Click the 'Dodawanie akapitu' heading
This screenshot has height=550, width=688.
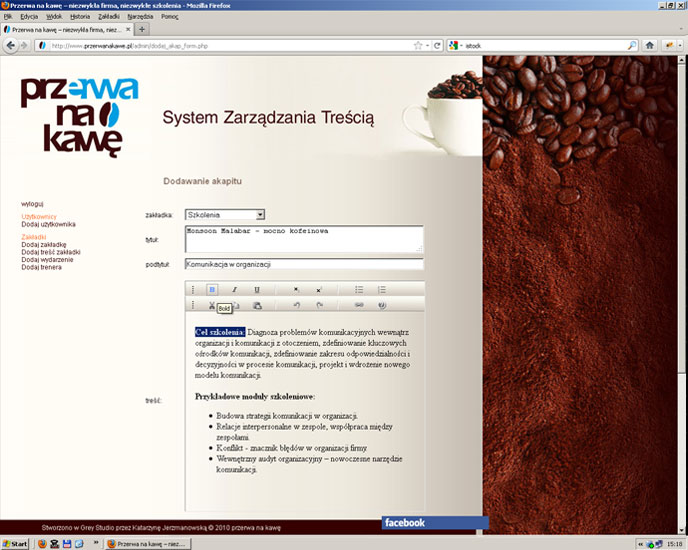pos(202,181)
